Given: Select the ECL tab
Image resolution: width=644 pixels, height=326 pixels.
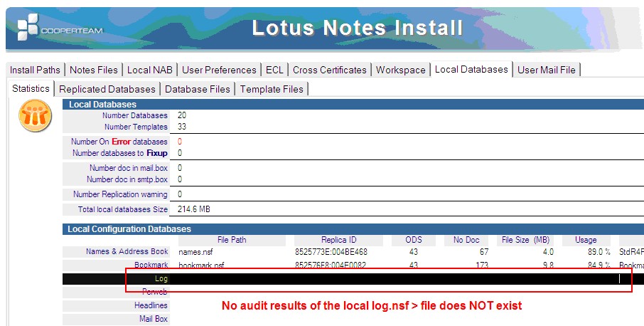Looking at the screenshot, I should [274, 70].
